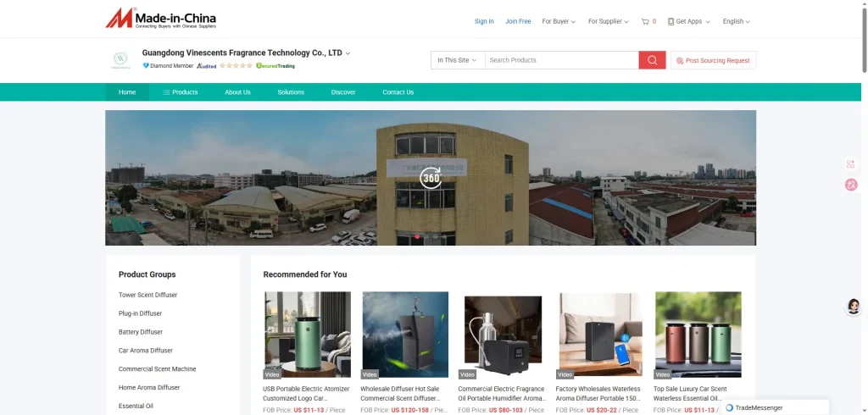
Task: Open the USB Portable Electric Atomizer thumbnail
Action: (308, 335)
